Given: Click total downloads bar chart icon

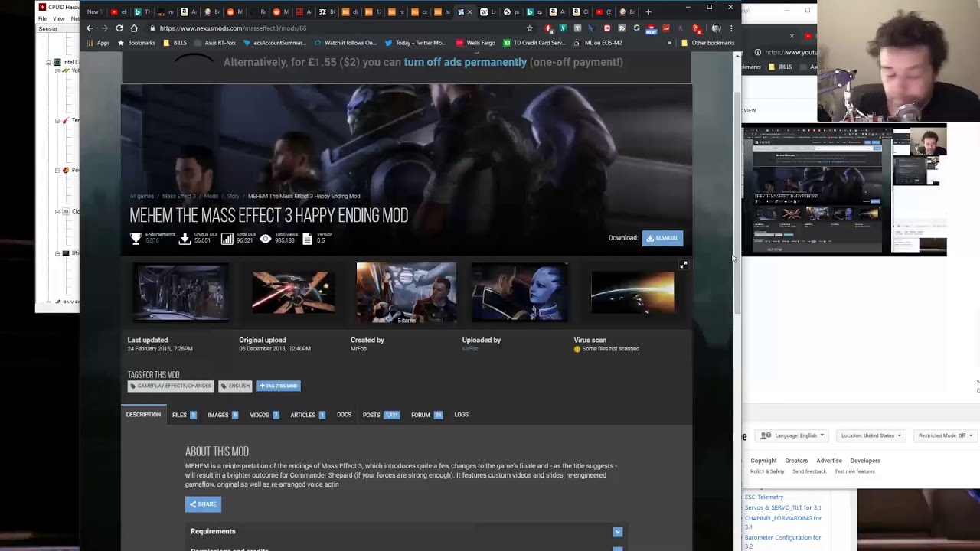Looking at the screenshot, I should (x=227, y=239).
